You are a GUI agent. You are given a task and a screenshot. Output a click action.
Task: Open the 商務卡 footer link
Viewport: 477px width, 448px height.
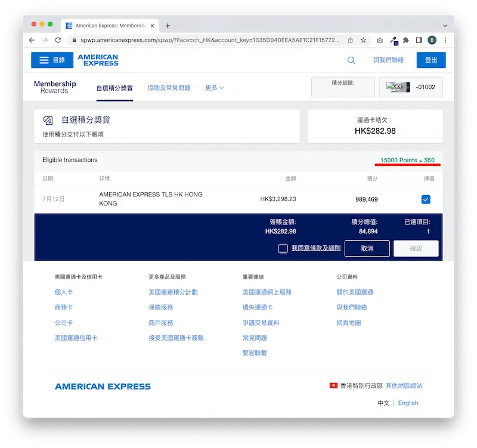[64, 307]
